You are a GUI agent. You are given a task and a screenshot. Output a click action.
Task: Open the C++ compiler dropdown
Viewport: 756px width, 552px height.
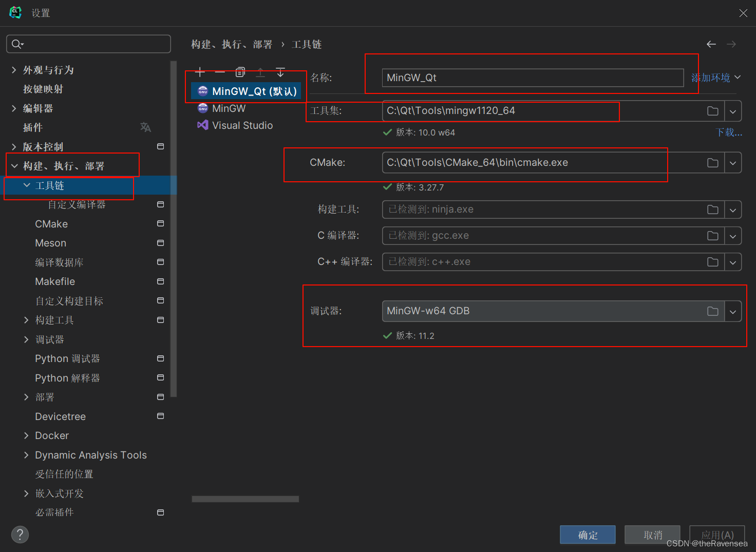[x=733, y=262]
